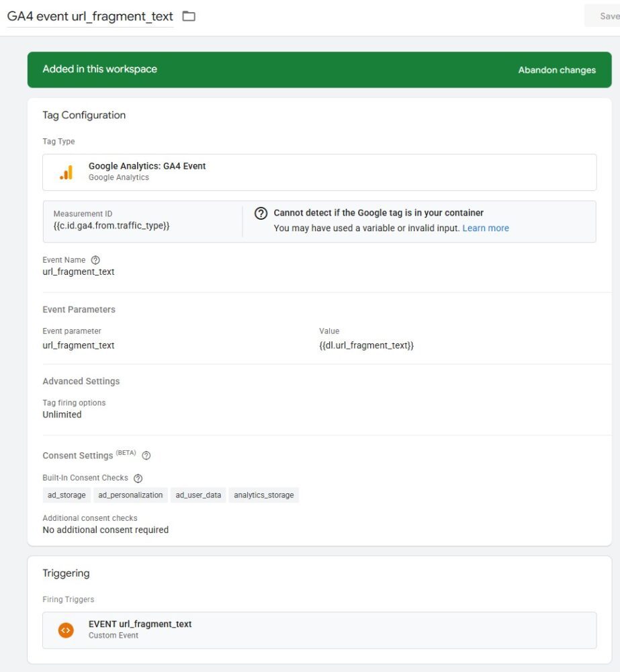620x672 pixels.
Task: Click the Built-In Consent Checks help icon
Action: 138,478
